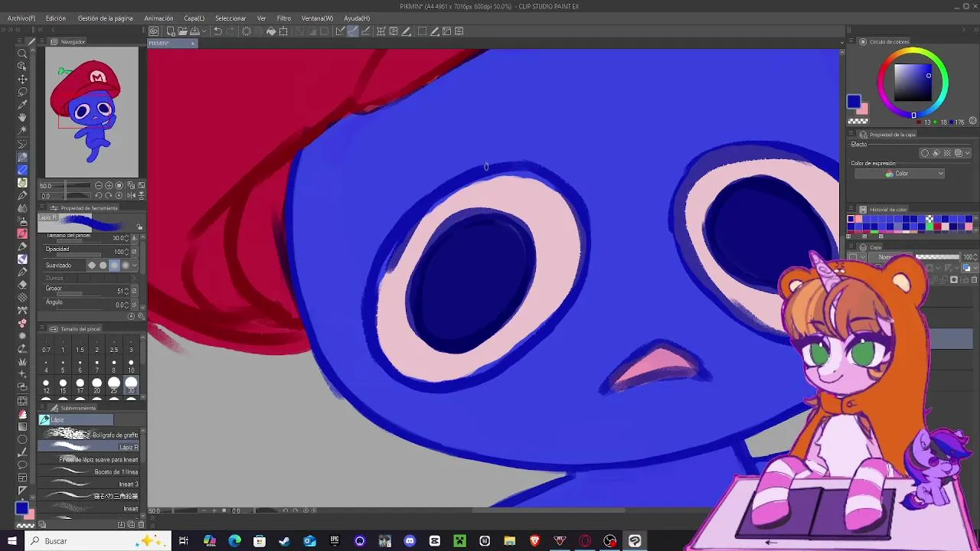Open the Archivo menu

tap(21, 18)
